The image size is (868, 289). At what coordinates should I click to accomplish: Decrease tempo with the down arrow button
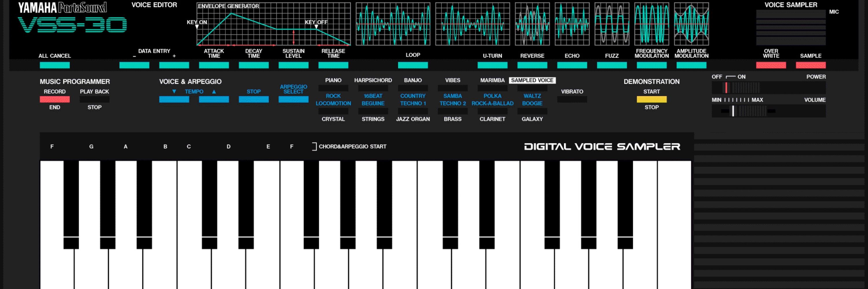pos(174,99)
